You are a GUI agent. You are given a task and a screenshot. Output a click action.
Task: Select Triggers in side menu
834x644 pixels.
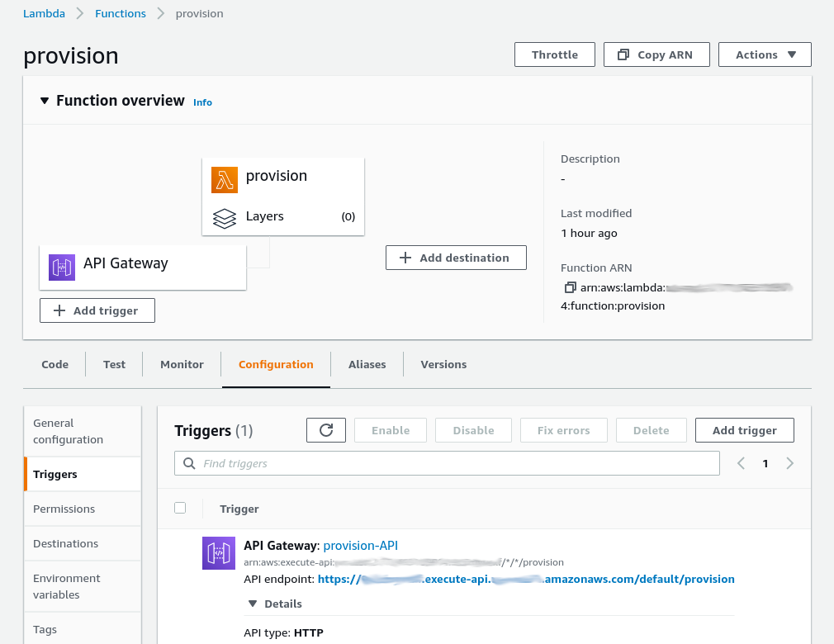(83, 474)
